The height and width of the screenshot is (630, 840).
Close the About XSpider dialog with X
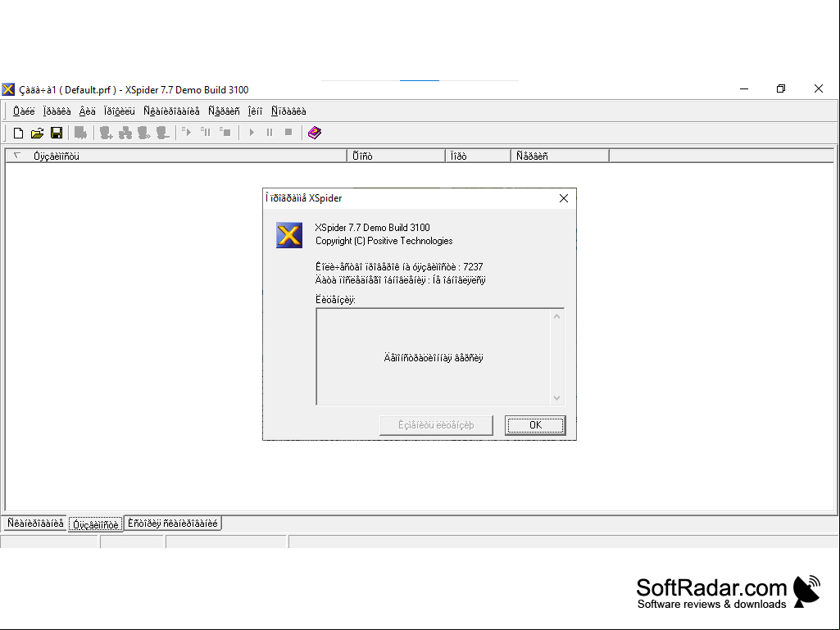pos(564,198)
